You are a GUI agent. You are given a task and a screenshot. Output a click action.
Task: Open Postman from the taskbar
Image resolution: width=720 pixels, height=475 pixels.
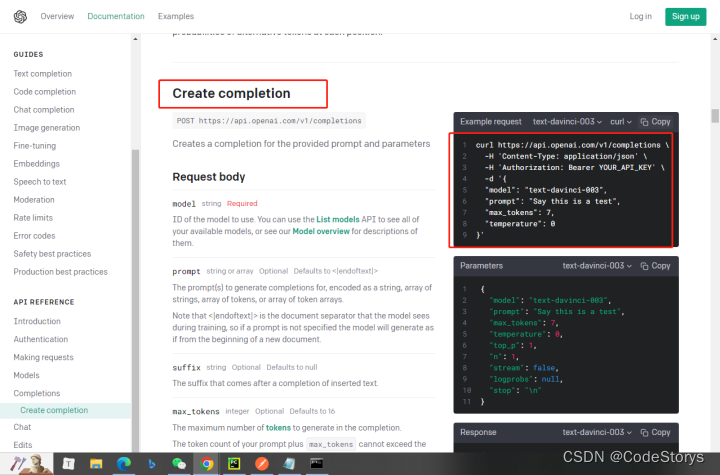click(x=262, y=464)
